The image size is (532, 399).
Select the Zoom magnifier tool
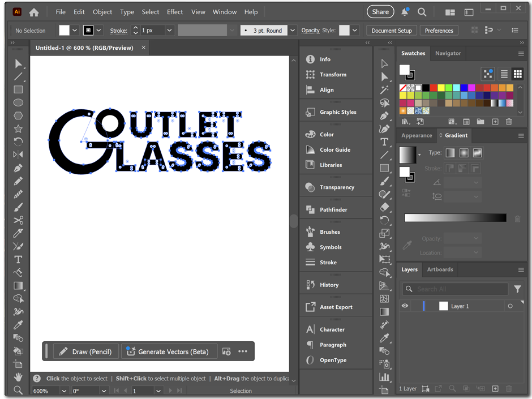(x=18, y=389)
